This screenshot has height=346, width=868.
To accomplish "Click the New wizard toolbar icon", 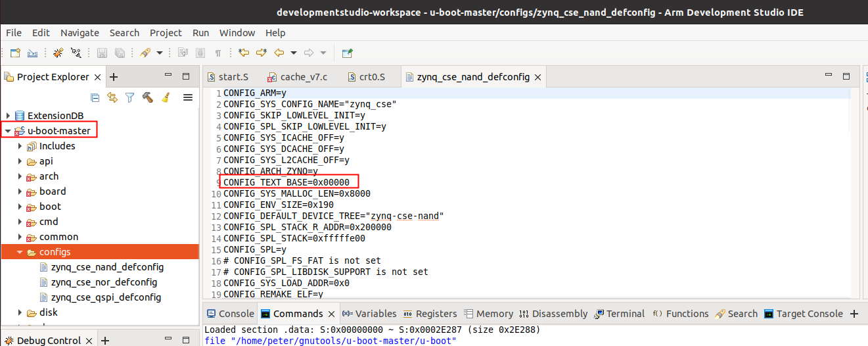I will click(15, 53).
